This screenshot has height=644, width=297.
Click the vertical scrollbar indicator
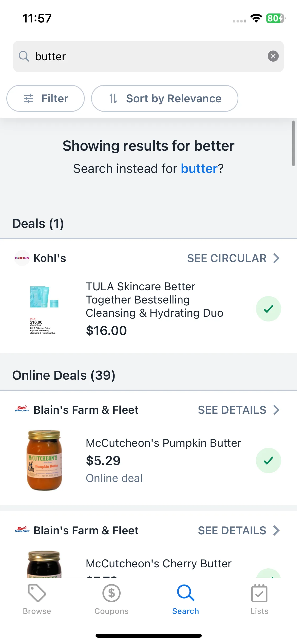point(293,143)
